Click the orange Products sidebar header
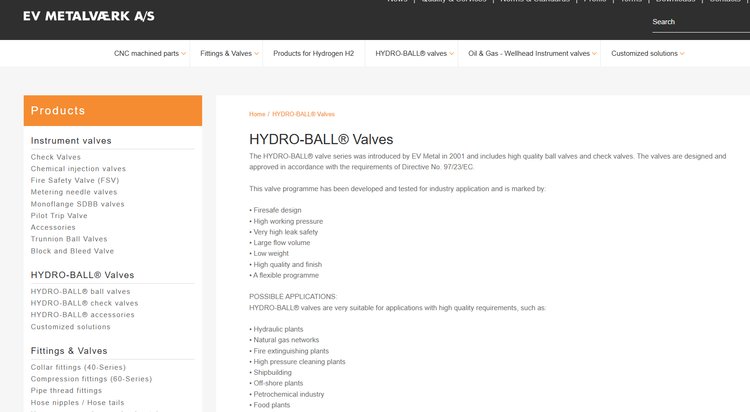The image size is (750, 412). 113,111
